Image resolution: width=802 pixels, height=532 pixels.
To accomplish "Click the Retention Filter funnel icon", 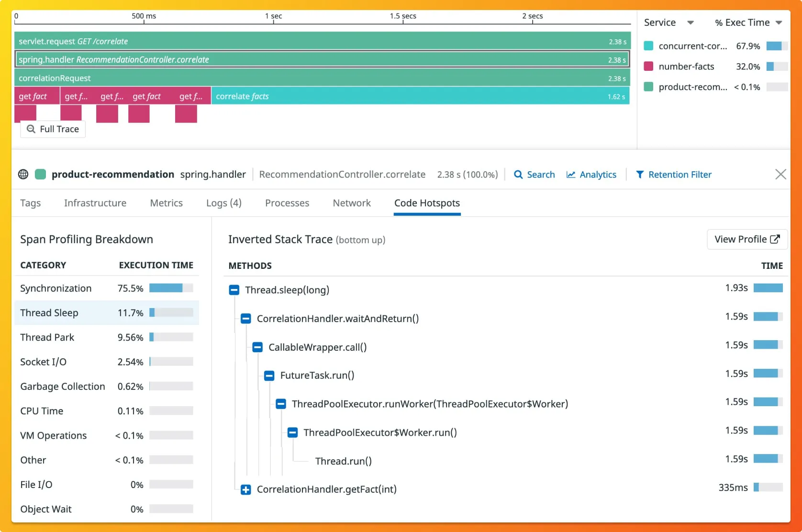I will pos(640,175).
